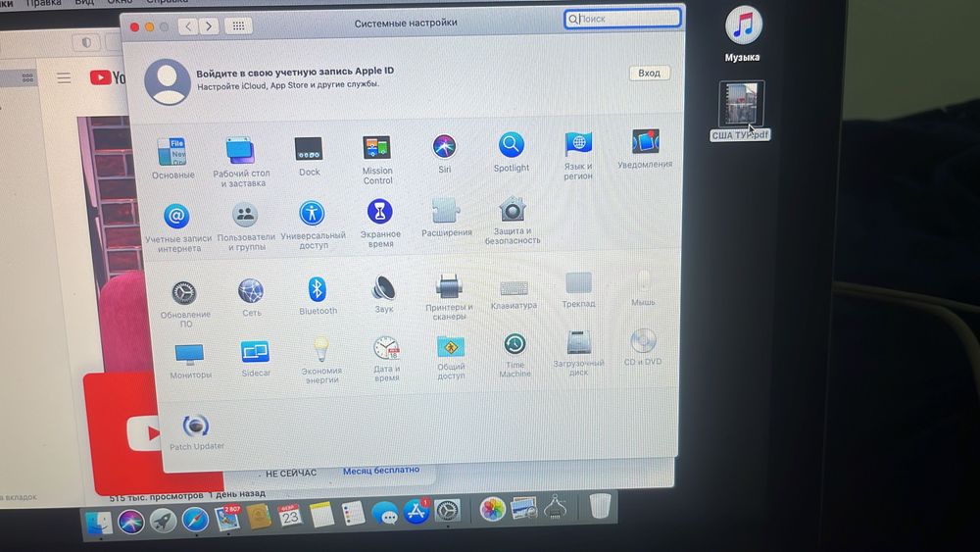The height and width of the screenshot is (552, 980).
Task: Open the Правка menu in menu bar
Action: tap(44, 3)
